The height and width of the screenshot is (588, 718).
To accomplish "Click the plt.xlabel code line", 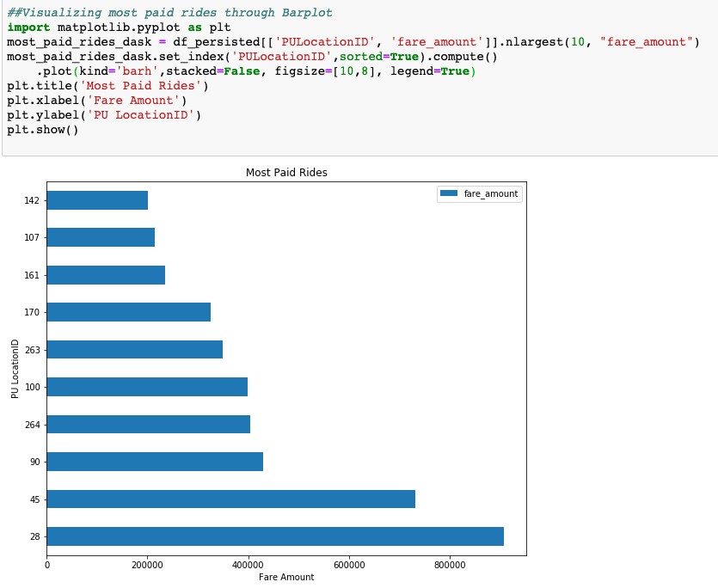I will coord(97,101).
